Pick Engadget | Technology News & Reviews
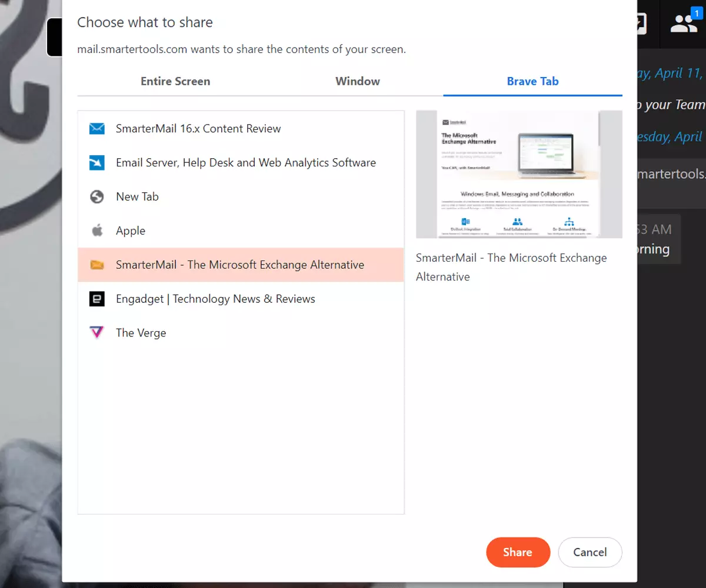Image resolution: width=706 pixels, height=588 pixels. click(x=241, y=299)
